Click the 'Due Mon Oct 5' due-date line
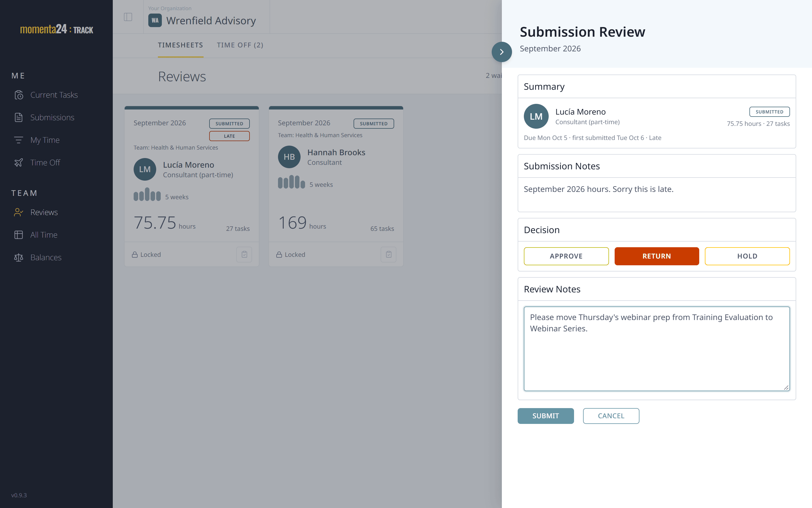Screen dimensions: 812x508 tap(593, 138)
